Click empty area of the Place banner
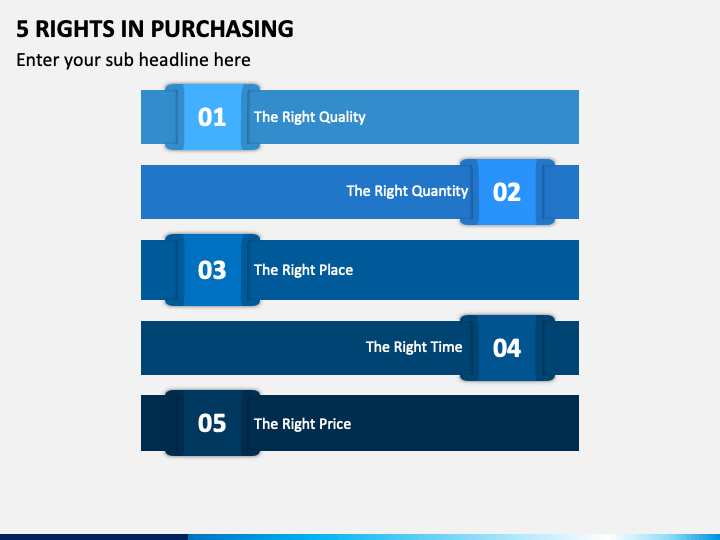720x540 pixels. point(466,270)
